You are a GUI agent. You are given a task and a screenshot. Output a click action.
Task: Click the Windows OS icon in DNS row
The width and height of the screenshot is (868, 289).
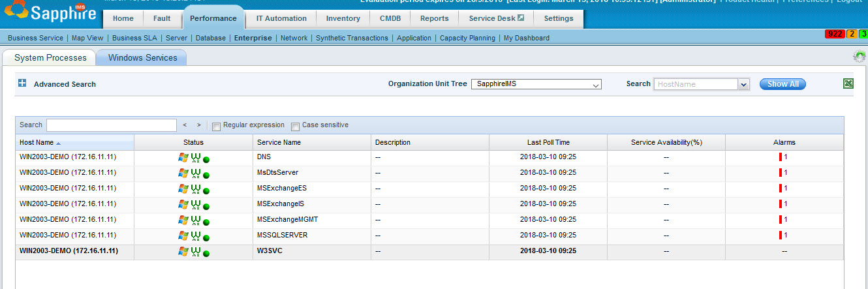coord(183,157)
